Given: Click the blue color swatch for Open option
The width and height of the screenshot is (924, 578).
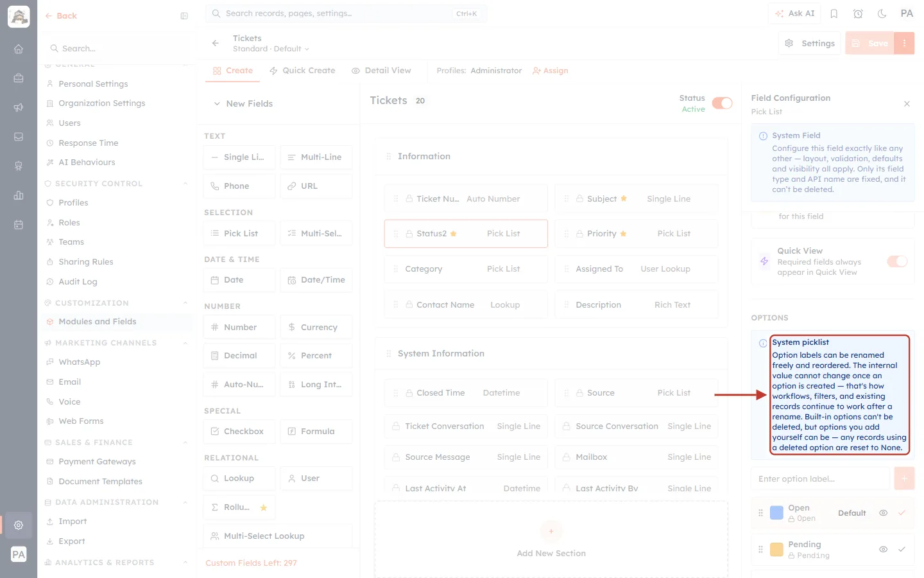Looking at the screenshot, I should coord(776,512).
